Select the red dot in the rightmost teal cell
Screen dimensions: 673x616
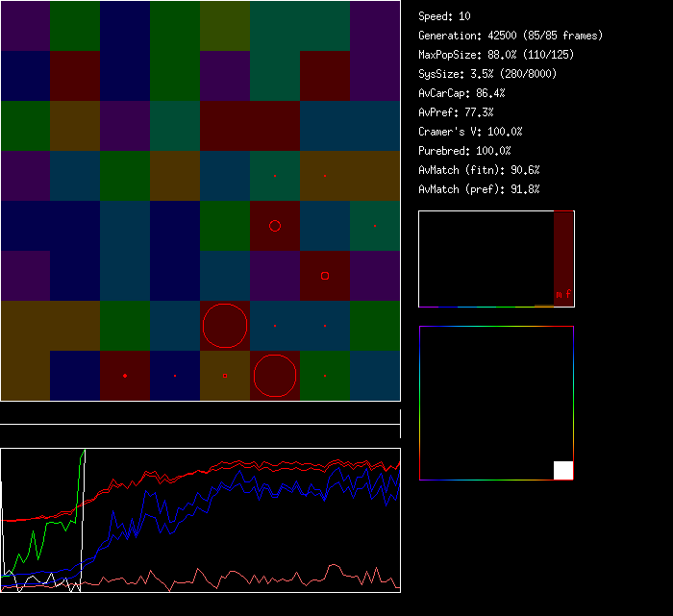[375, 226]
